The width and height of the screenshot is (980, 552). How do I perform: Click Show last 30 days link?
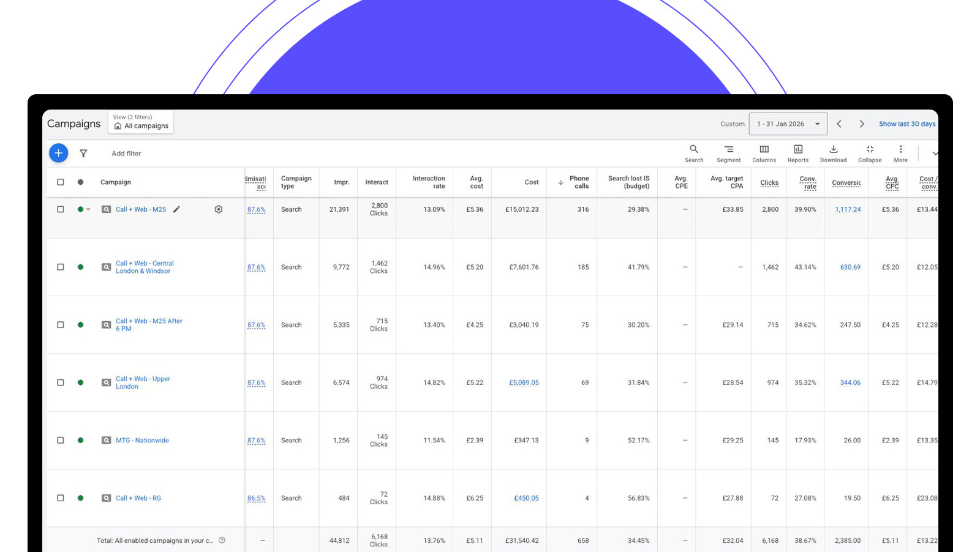(x=907, y=124)
